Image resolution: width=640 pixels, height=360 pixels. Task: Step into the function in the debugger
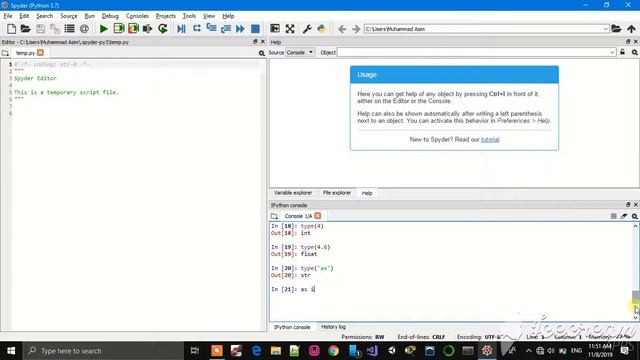point(211,29)
